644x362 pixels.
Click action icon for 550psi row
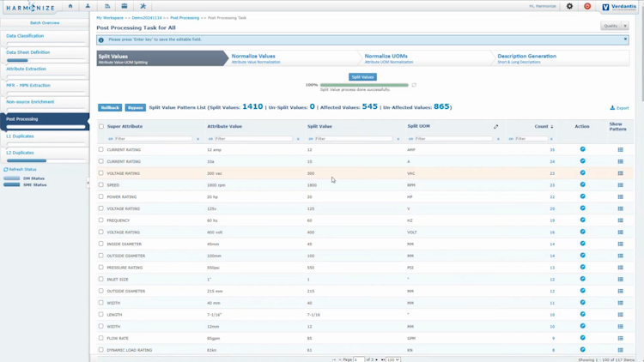582,267
